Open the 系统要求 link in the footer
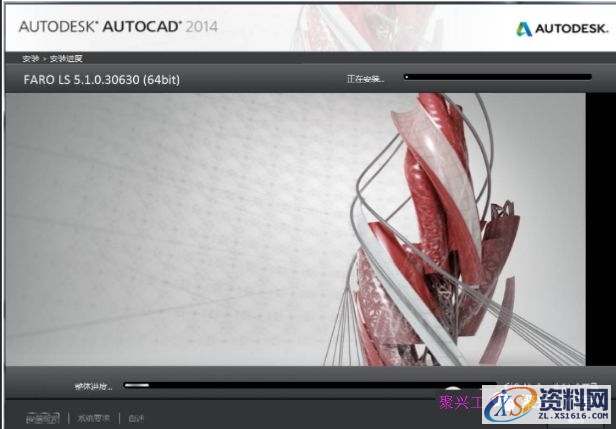 94,418
